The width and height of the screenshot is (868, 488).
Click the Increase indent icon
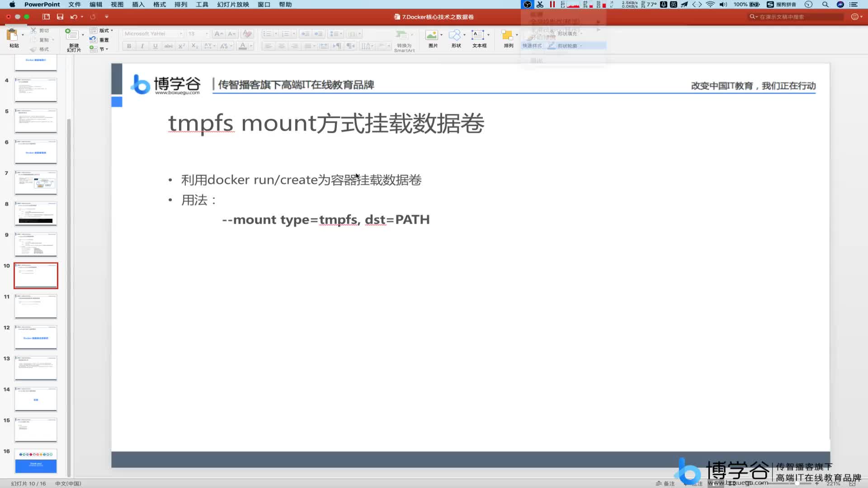319,34
